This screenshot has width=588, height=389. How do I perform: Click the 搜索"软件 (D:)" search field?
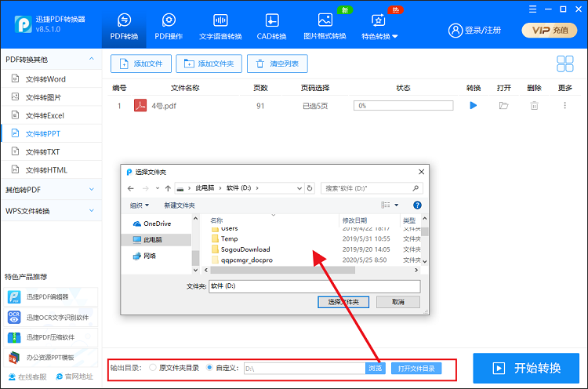[372, 188]
